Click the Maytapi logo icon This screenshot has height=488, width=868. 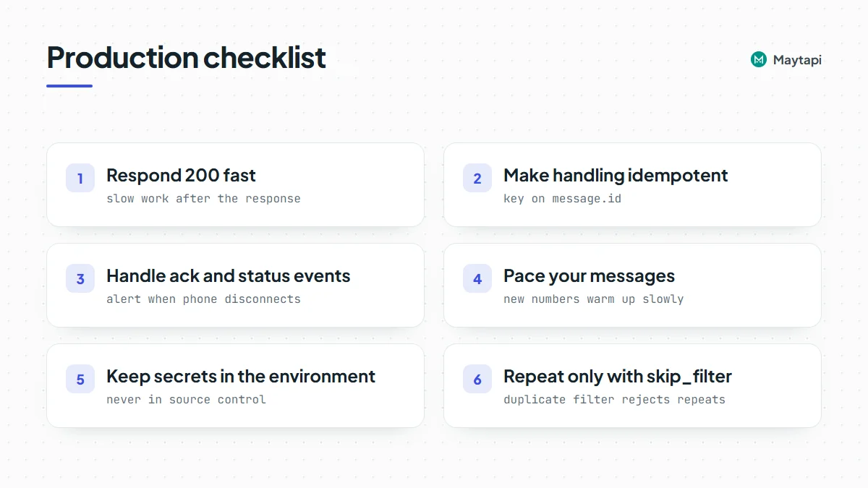[758, 60]
